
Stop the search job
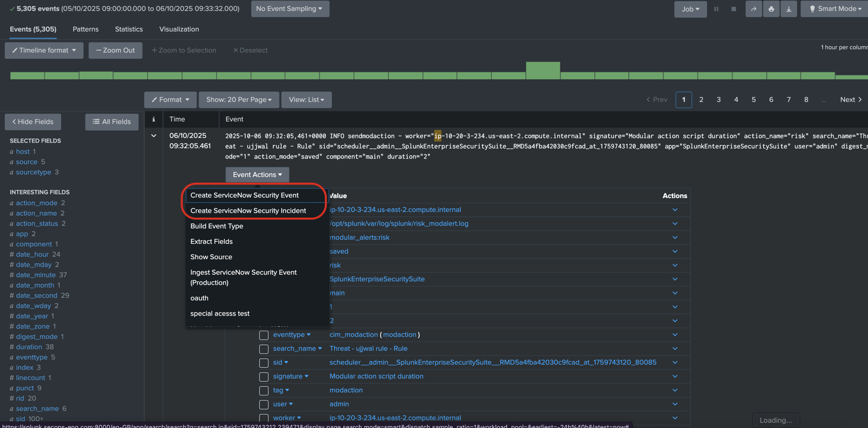click(734, 9)
